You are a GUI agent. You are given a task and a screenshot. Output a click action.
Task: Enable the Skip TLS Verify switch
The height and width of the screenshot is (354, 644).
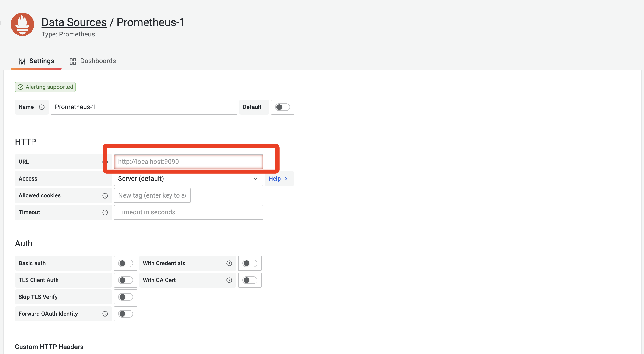125,297
